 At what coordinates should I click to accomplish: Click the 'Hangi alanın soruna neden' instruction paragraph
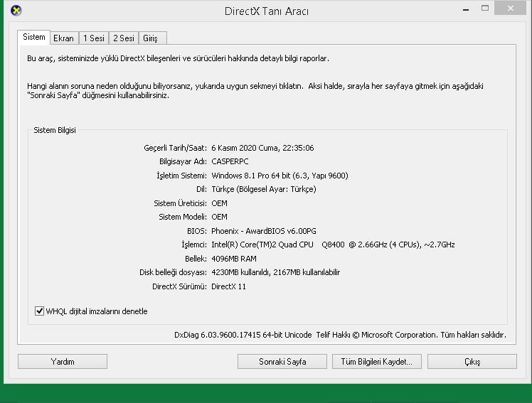point(255,90)
